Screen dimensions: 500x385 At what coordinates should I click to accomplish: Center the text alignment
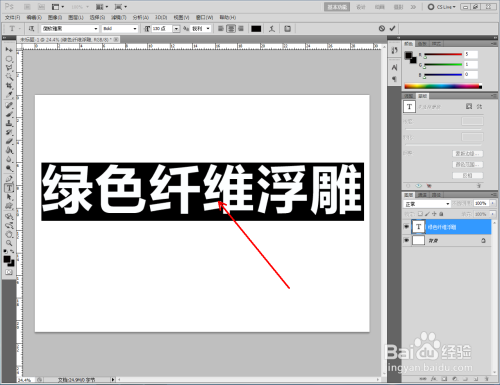pyautogui.click(x=231, y=29)
